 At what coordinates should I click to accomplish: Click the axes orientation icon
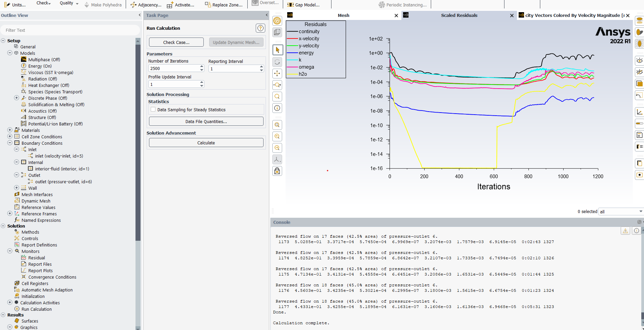click(x=277, y=160)
